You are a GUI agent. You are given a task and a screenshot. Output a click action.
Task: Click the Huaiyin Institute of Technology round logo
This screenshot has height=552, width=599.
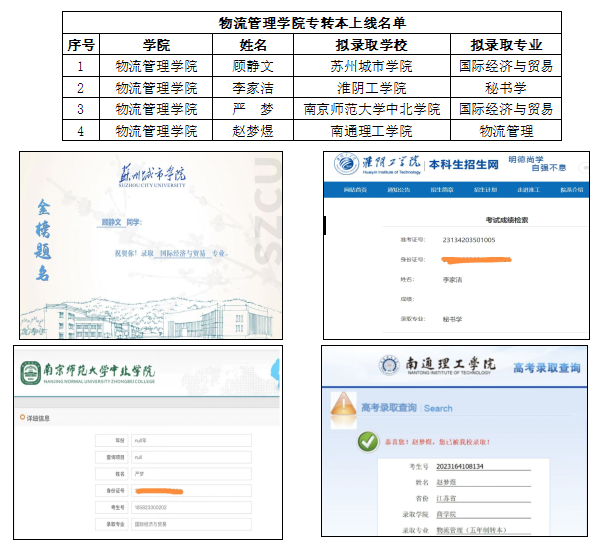(346, 164)
